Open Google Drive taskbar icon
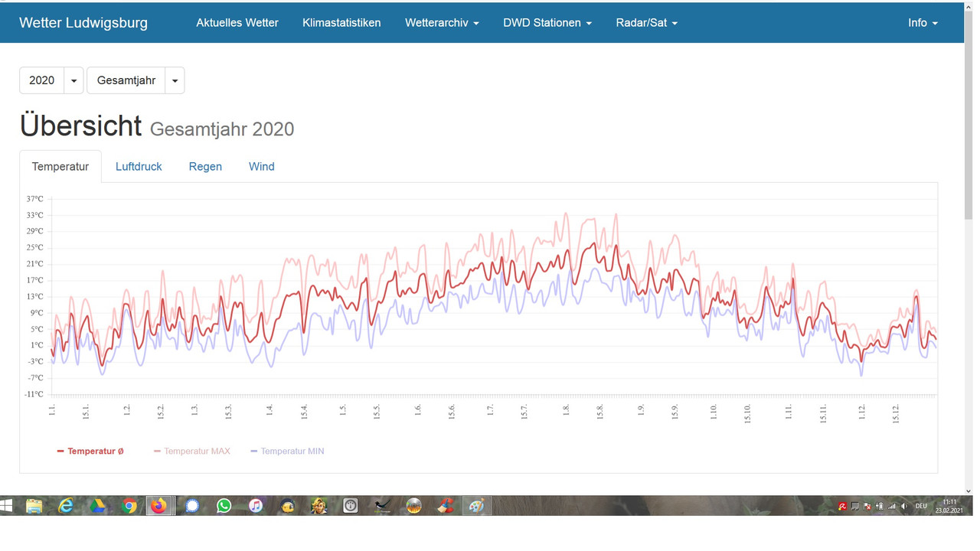 point(98,506)
